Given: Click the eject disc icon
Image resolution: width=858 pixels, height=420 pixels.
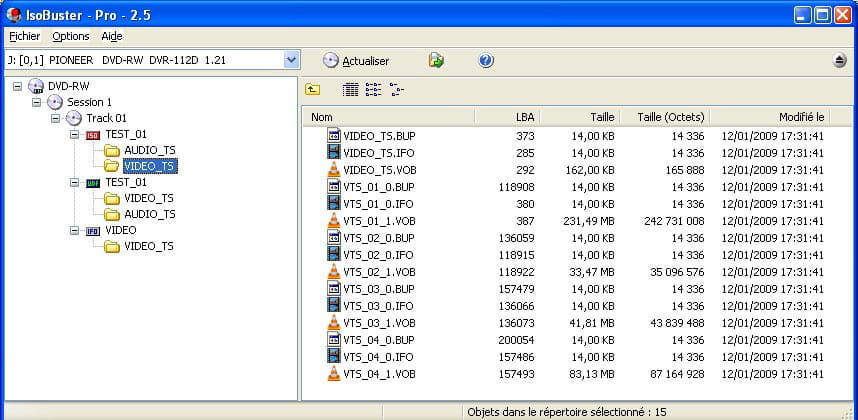Looking at the screenshot, I should [x=840, y=61].
